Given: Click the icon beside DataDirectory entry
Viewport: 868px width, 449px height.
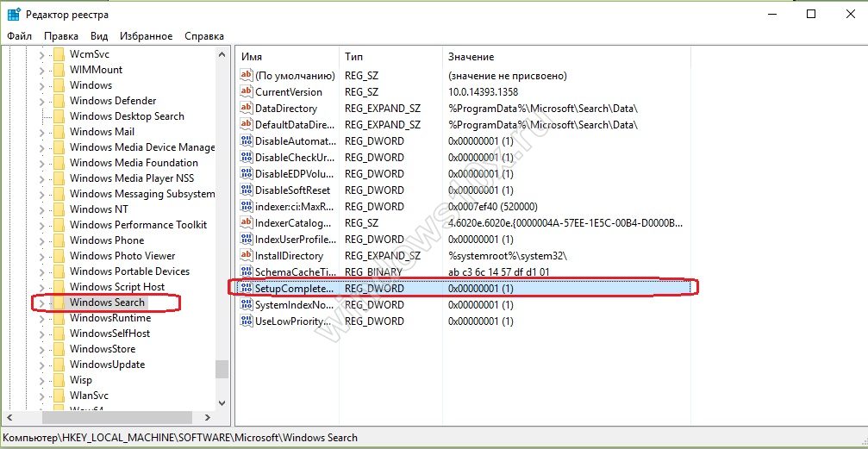Looking at the screenshot, I should [x=247, y=109].
